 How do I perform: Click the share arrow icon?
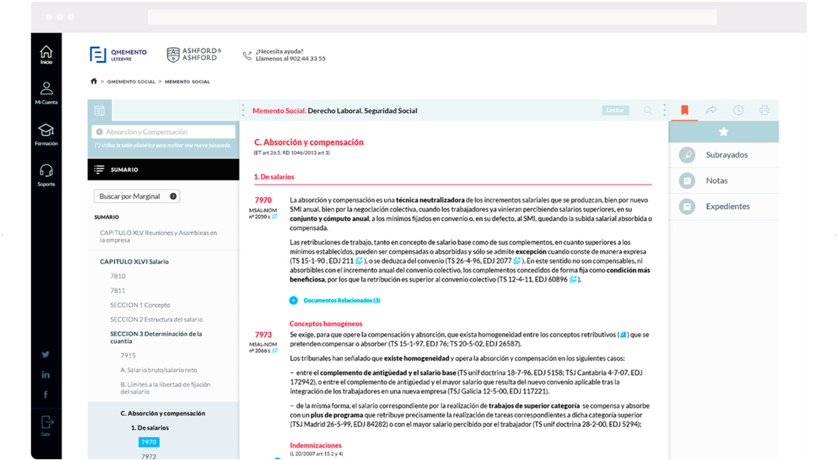click(x=711, y=110)
